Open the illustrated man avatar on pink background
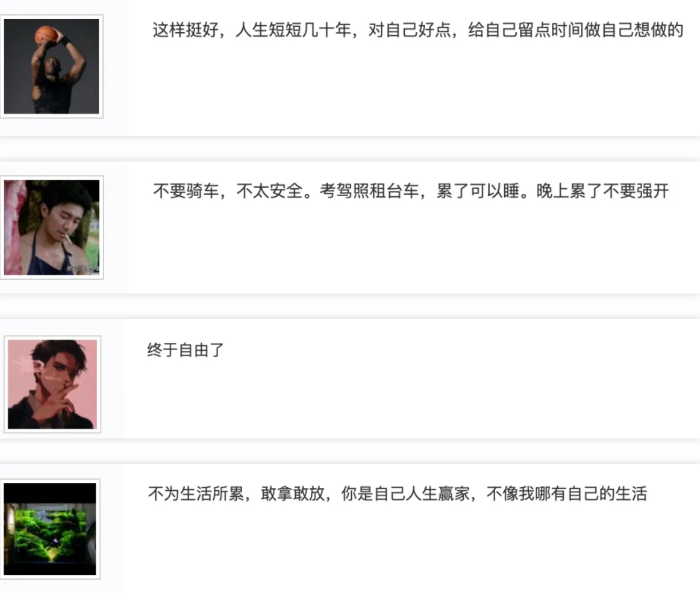The height and width of the screenshot is (593, 700). coord(52,384)
